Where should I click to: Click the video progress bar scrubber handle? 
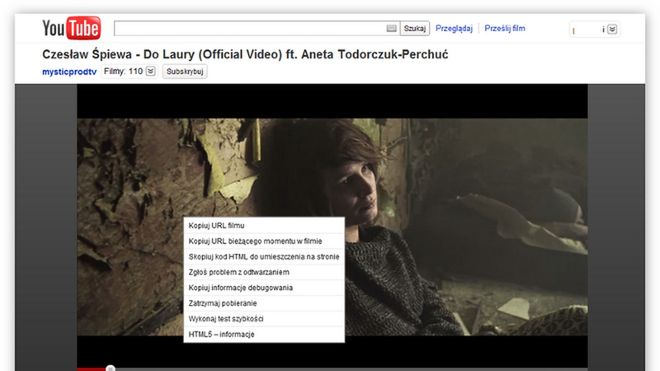point(110,368)
